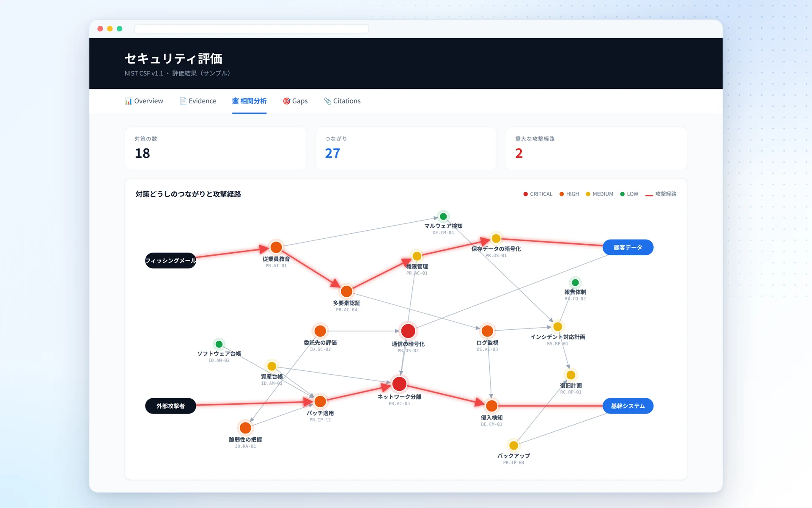The height and width of the screenshot is (508, 812).
Task: Click the document icon beside Evidence
Action: click(183, 101)
